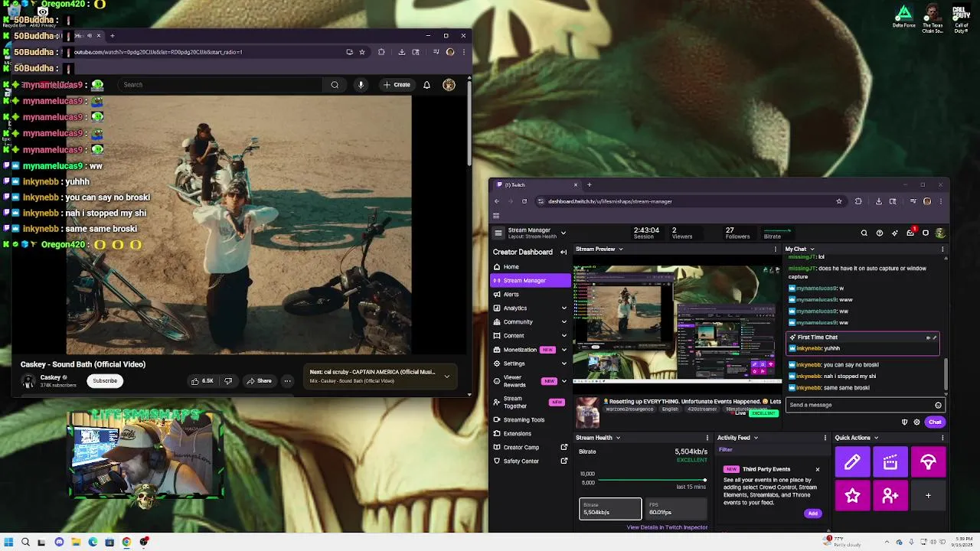Viewport: 980px width, 551px height.
Task: Click the Edit Stream Info quick action
Action: point(852,462)
